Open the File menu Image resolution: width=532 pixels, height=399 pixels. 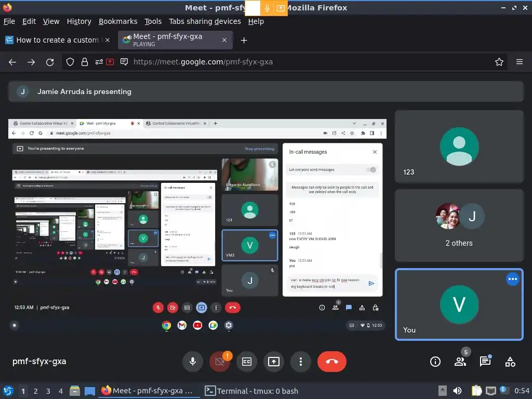(9, 21)
